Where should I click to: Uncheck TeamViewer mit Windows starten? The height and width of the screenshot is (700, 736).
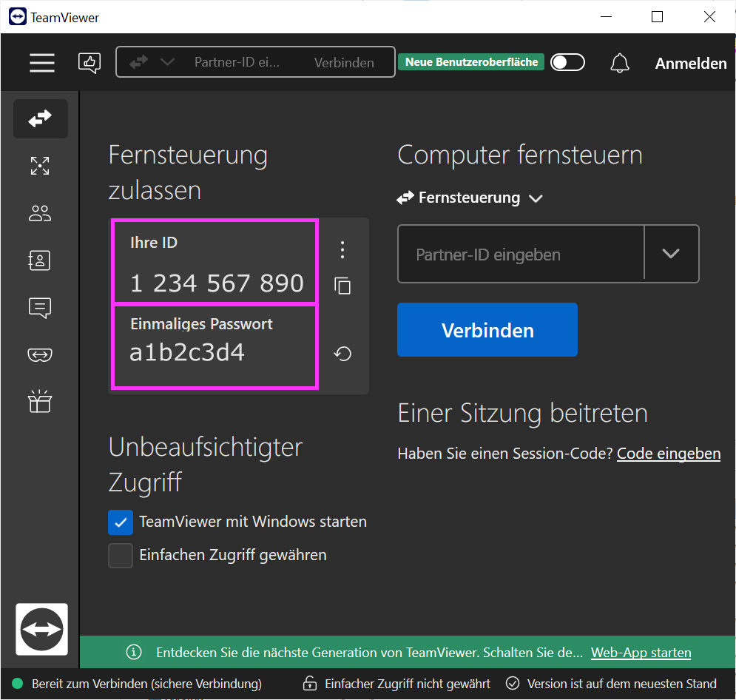coord(121,522)
